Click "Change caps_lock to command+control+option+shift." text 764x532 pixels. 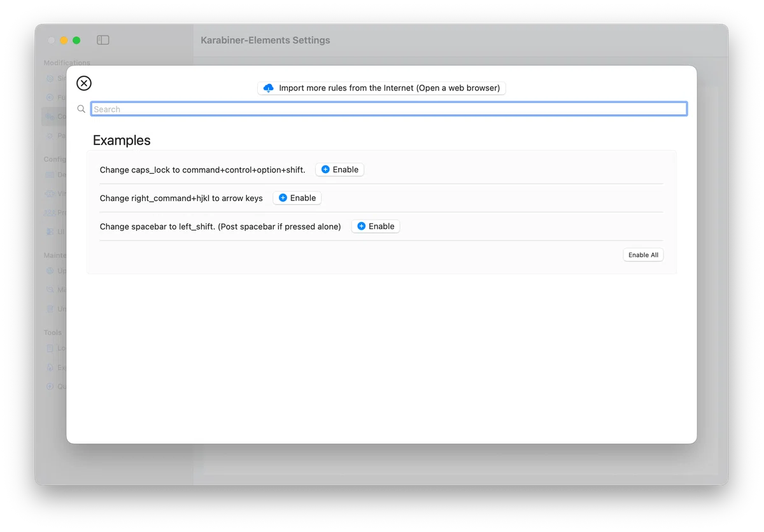pos(202,170)
